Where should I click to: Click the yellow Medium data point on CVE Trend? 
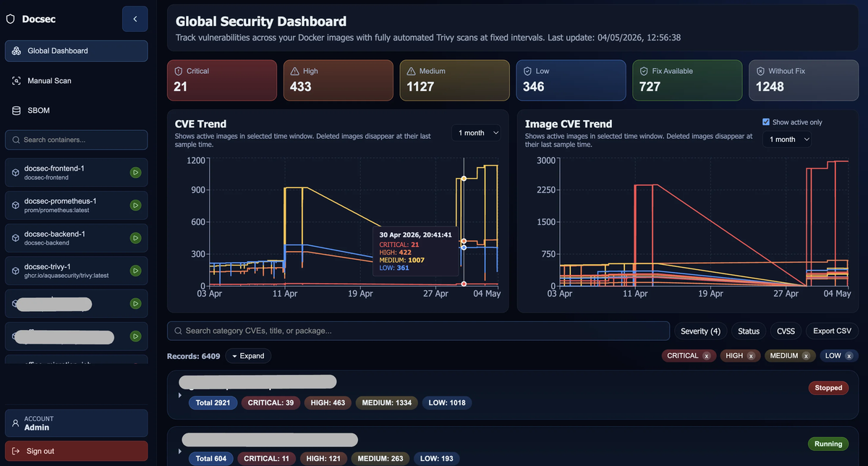[464, 178]
